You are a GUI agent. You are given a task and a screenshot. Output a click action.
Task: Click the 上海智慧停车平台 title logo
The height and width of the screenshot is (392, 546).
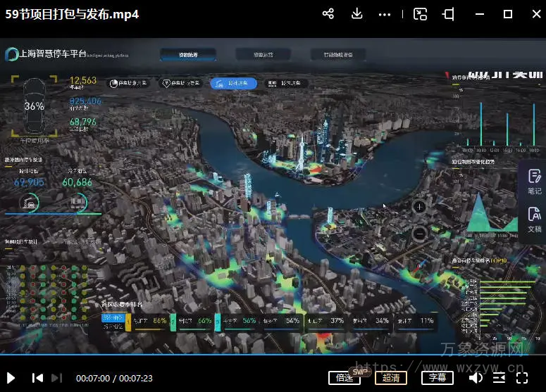point(46,53)
